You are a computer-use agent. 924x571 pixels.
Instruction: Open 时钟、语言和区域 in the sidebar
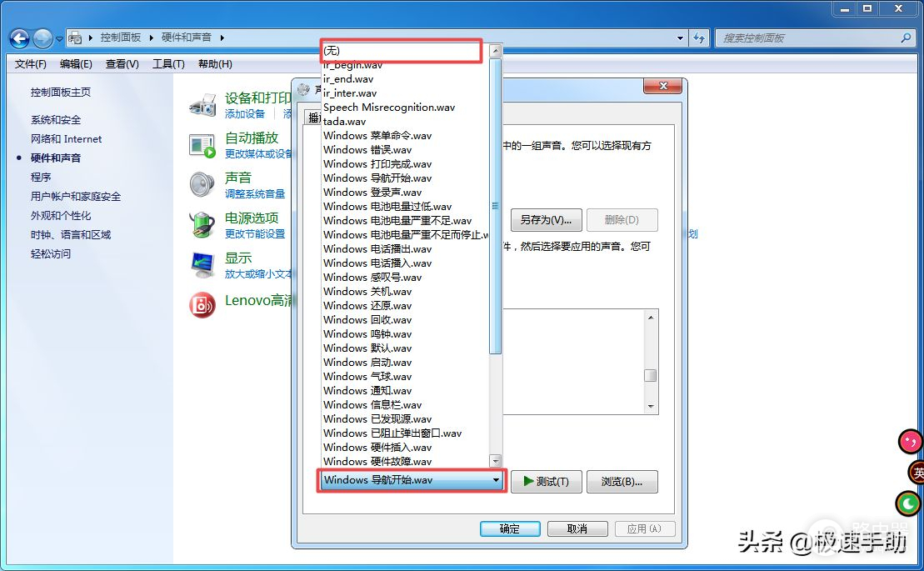tap(71, 234)
